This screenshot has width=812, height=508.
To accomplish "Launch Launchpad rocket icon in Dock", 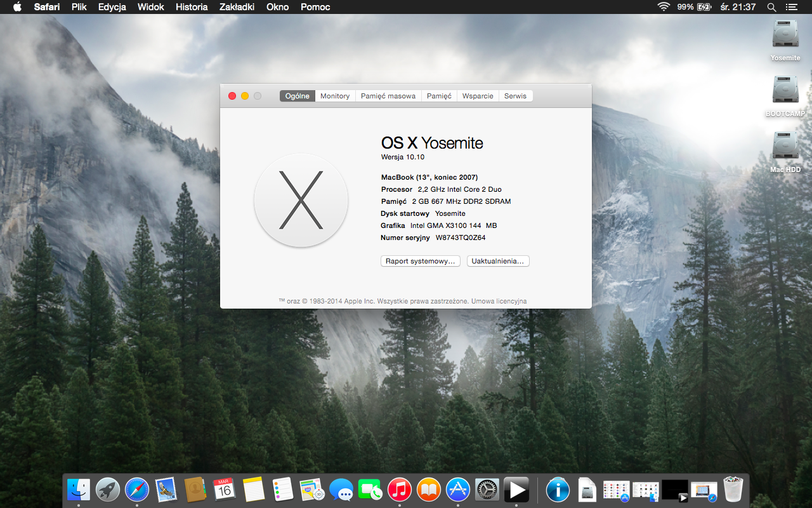I will click(108, 490).
